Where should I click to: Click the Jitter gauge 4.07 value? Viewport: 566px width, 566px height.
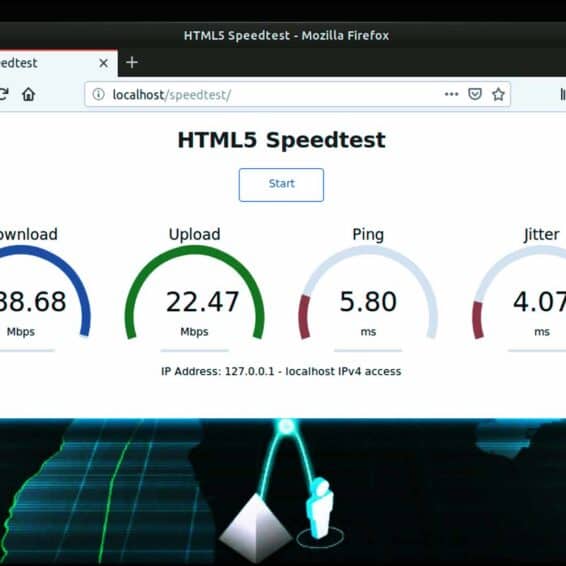pyautogui.click(x=539, y=302)
